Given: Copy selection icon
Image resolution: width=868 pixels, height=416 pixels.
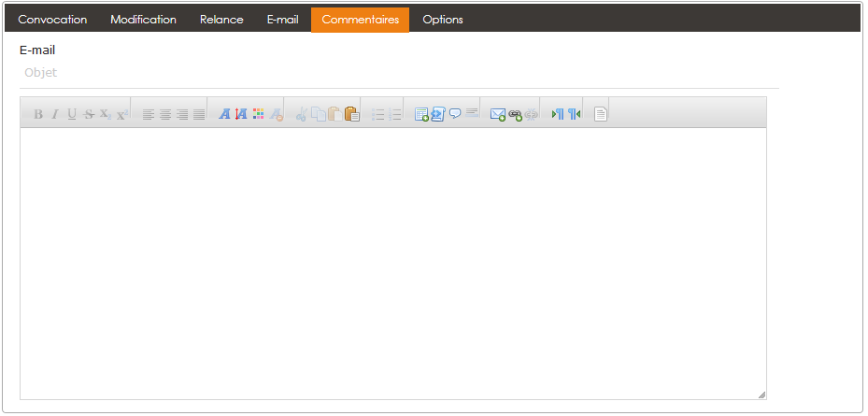Looking at the screenshot, I should (319, 114).
